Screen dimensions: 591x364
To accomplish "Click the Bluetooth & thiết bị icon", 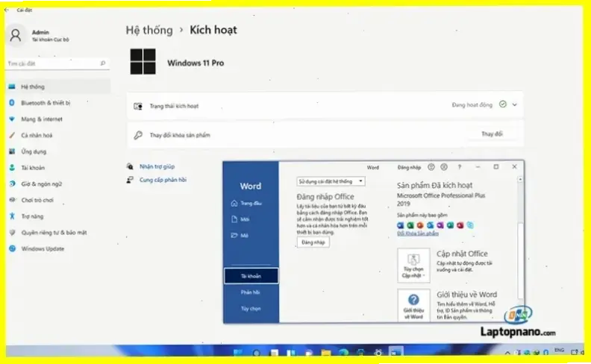I will (12, 103).
